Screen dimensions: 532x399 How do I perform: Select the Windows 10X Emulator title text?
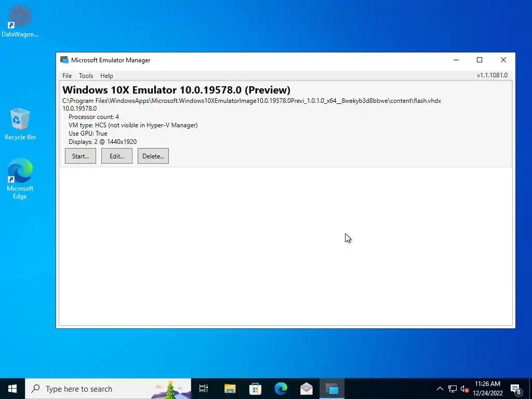point(177,90)
